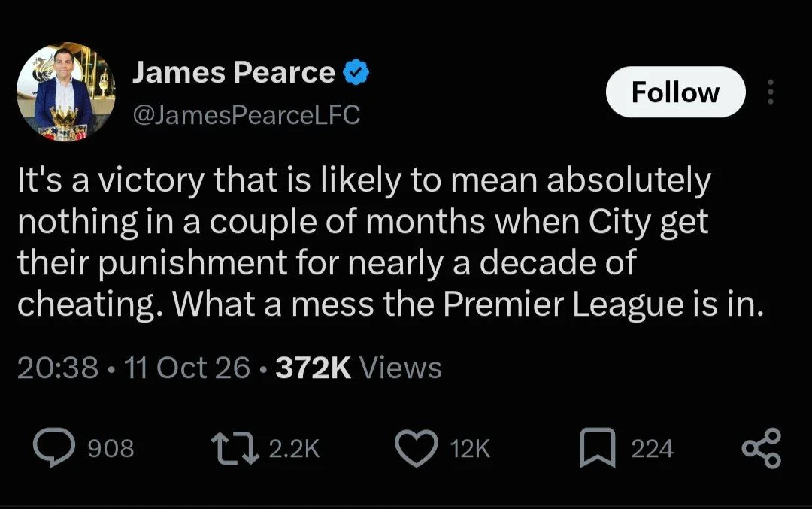Open James Pearce's profile picture

pyautogui.click(x=65, y=91)
